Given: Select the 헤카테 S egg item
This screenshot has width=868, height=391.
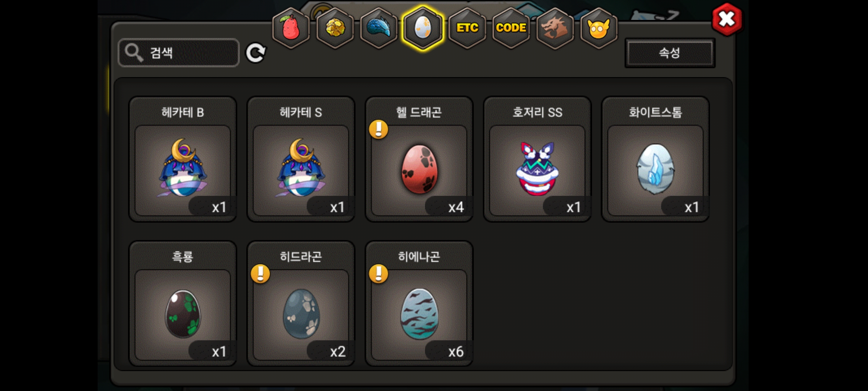Looking at the screenshot, I should click(301, 159).
